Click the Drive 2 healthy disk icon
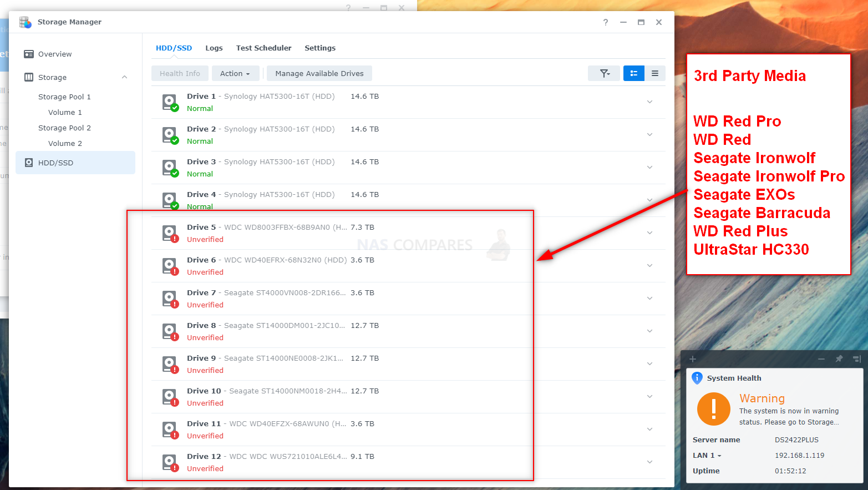This screenshot has width=868, height=490. (x=170, y=135)
